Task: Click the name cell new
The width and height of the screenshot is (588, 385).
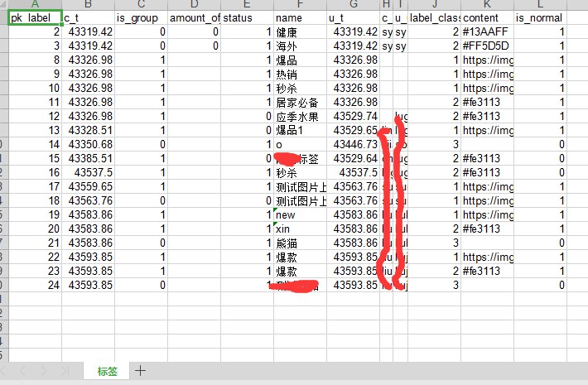Action: click(300, 214)
